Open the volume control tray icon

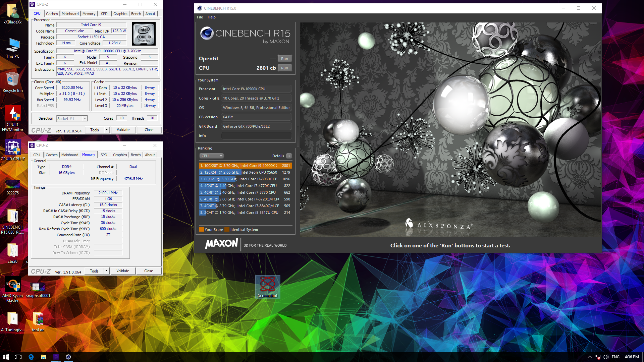click(x=606, y=357)
